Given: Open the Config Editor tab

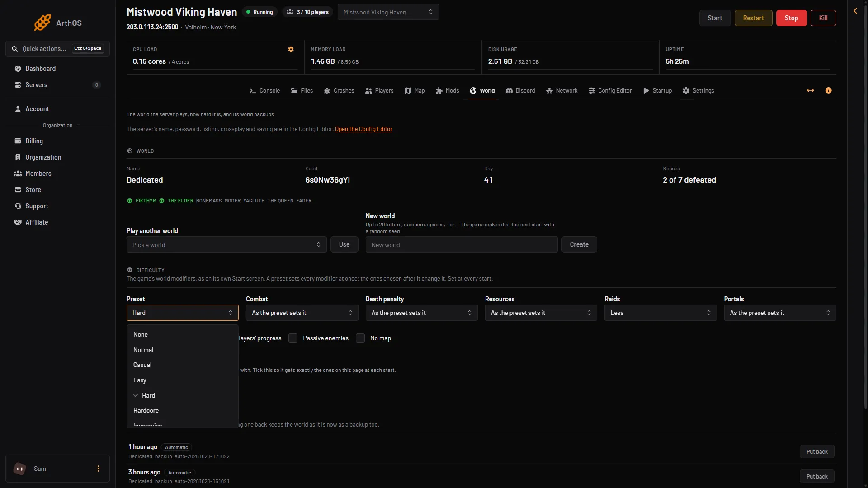Looking at the screenshot, I should (610, 90).
